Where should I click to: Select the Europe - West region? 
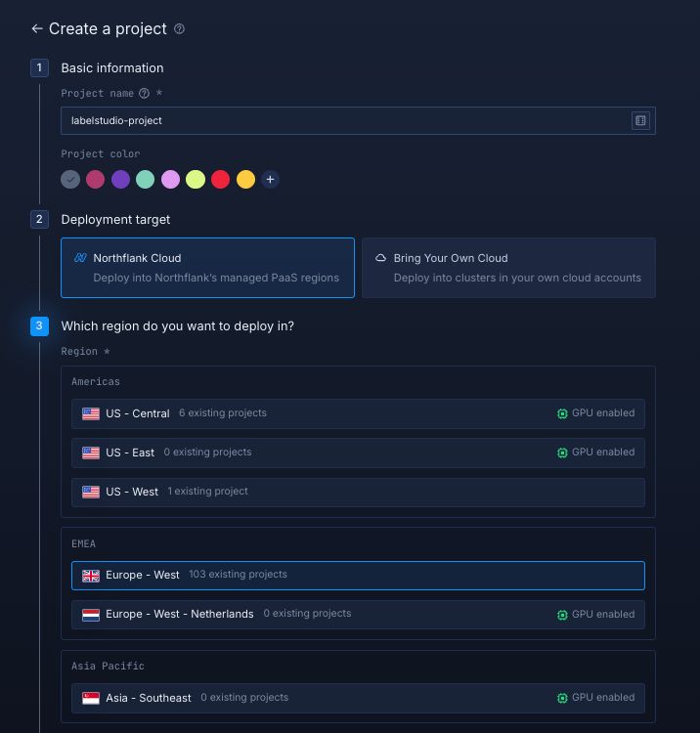pos(358,576)
